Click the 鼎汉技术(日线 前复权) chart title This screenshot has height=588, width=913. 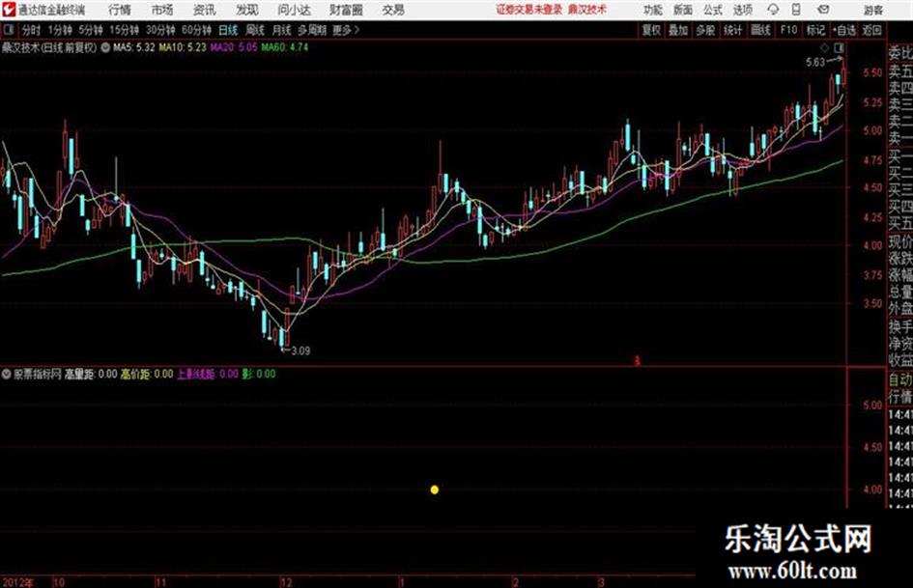point(49,47)
